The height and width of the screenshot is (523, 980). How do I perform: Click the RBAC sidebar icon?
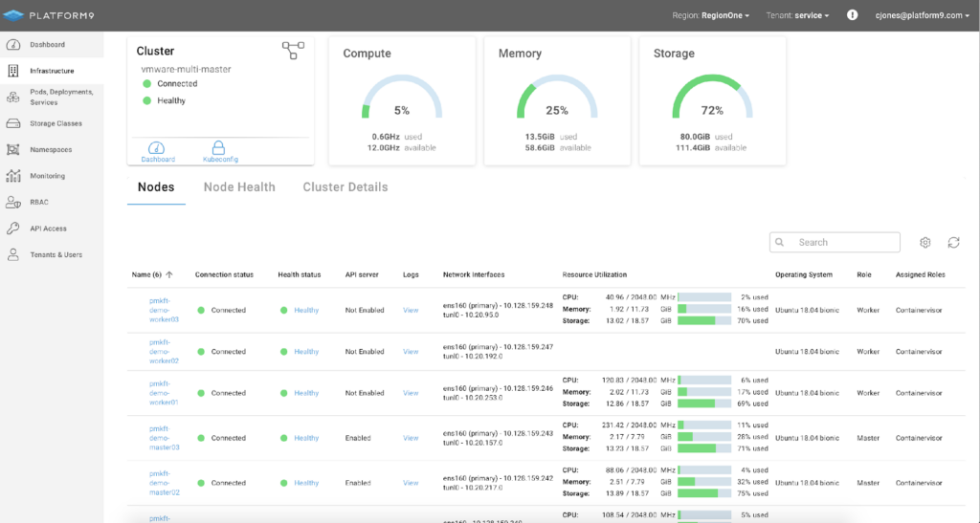[13, 202]
